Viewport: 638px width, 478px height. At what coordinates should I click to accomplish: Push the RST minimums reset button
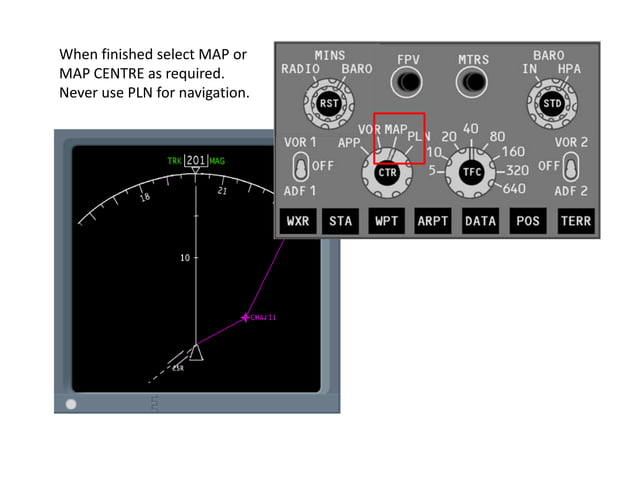329,103
